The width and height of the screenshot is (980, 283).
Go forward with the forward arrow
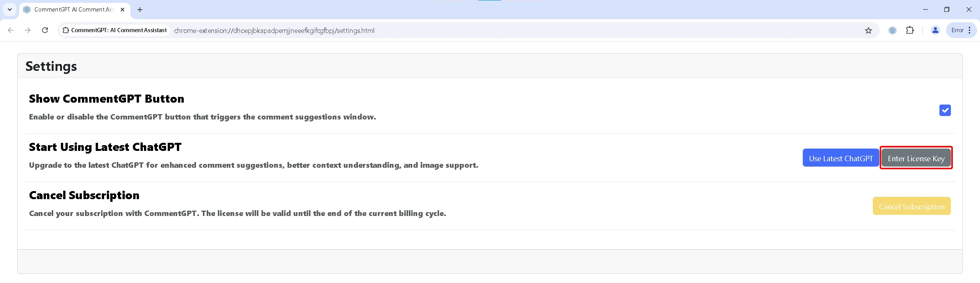[x=28, y=30]
